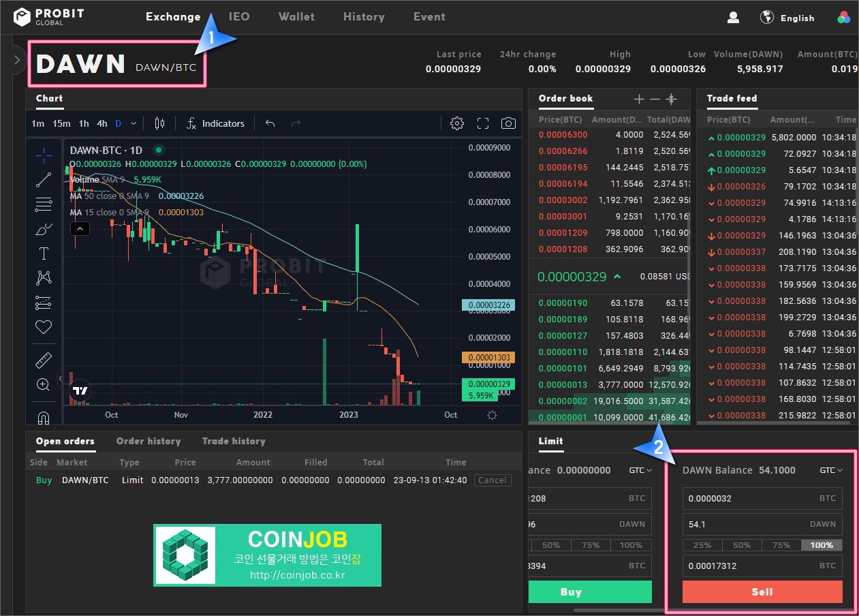Set sell amount to 25%
The image size is (859, 616).
(702, 545)
